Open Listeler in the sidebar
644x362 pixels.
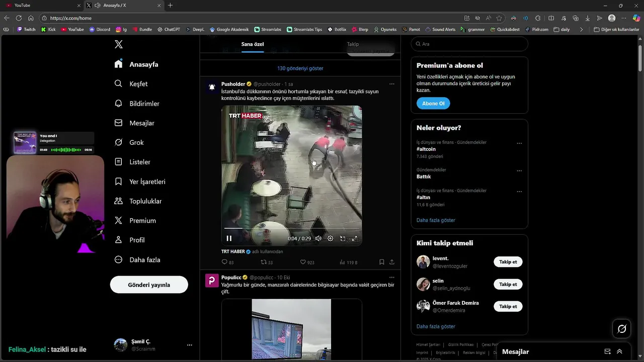(x=132, y=162)
